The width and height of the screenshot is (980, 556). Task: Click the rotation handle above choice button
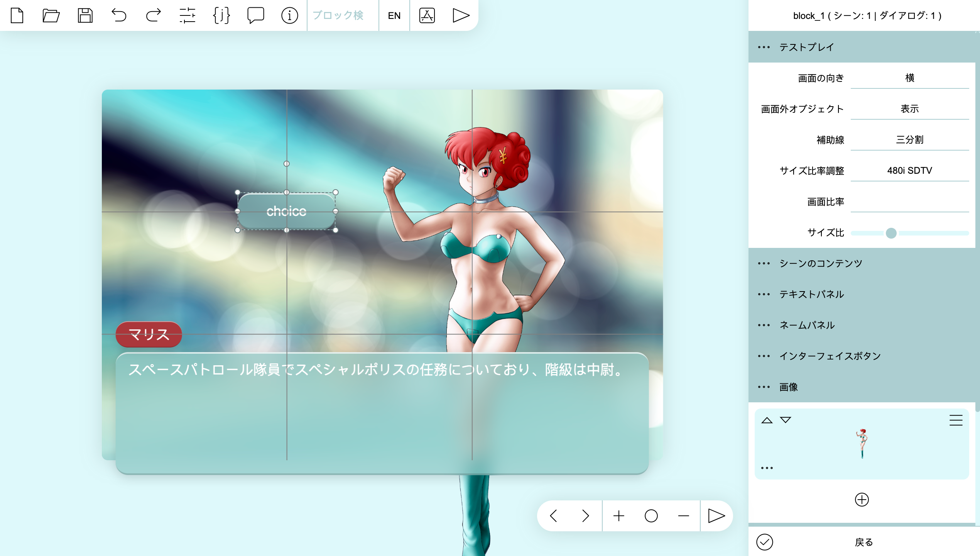(286, 164)
